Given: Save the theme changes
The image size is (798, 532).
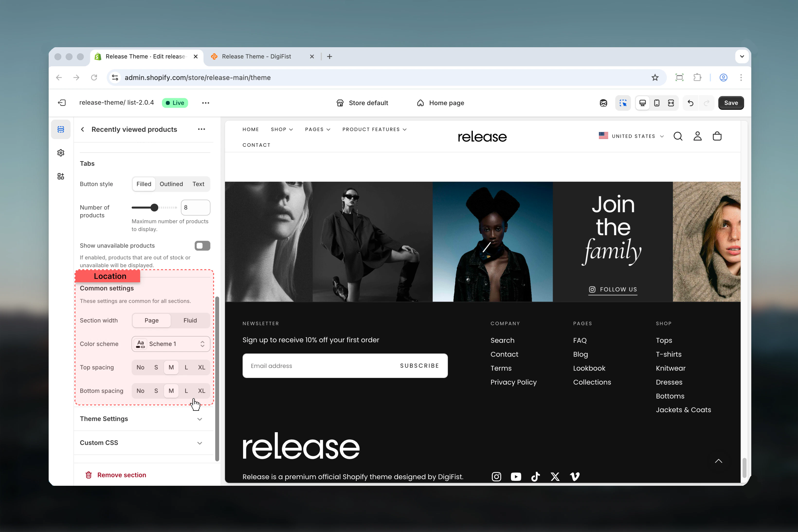Looking at the screenshot, I should 731,103.
